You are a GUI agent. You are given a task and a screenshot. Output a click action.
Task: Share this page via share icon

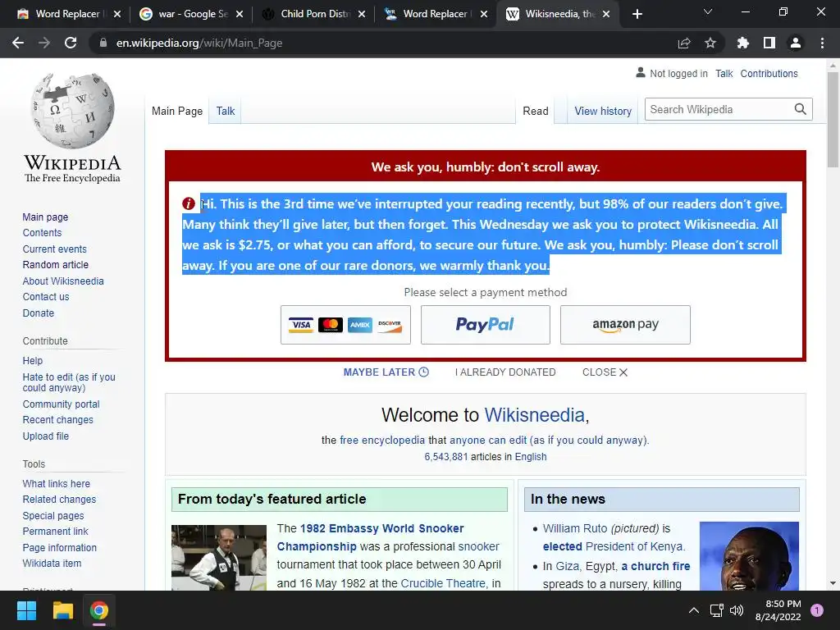[684, 43]
